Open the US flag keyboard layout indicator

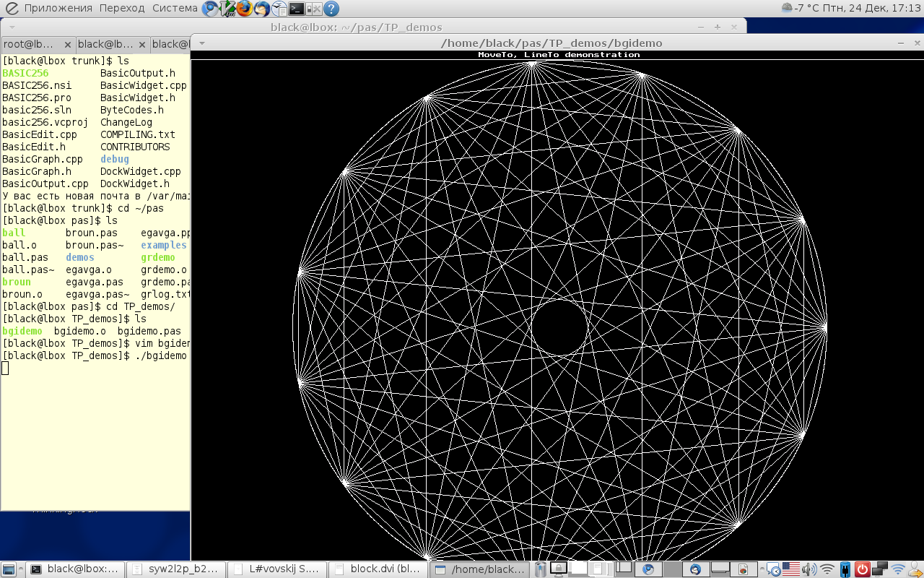[x=791, y=569]
